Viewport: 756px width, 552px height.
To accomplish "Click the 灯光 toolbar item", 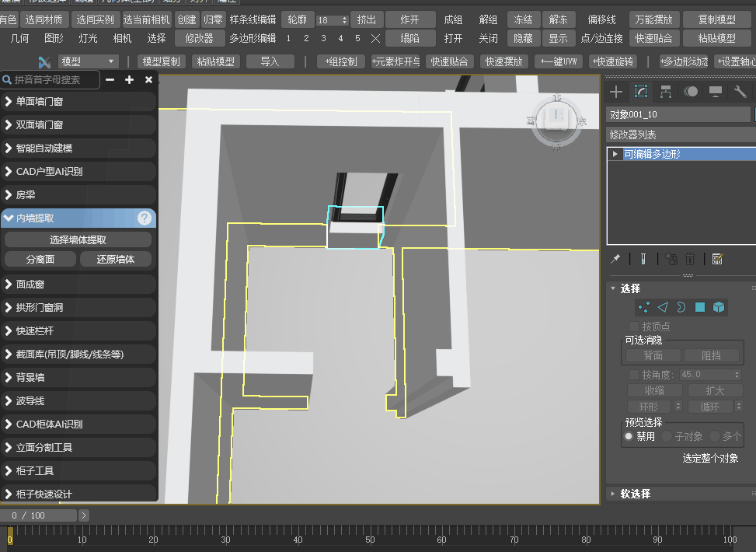I will click(x=89, y=38).
